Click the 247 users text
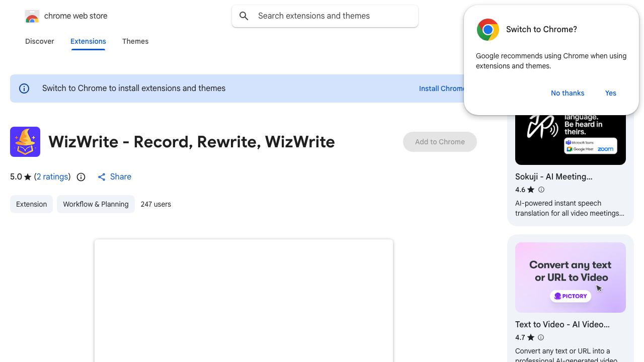This screenshot has width=644, height=362. tap(156, 204)
